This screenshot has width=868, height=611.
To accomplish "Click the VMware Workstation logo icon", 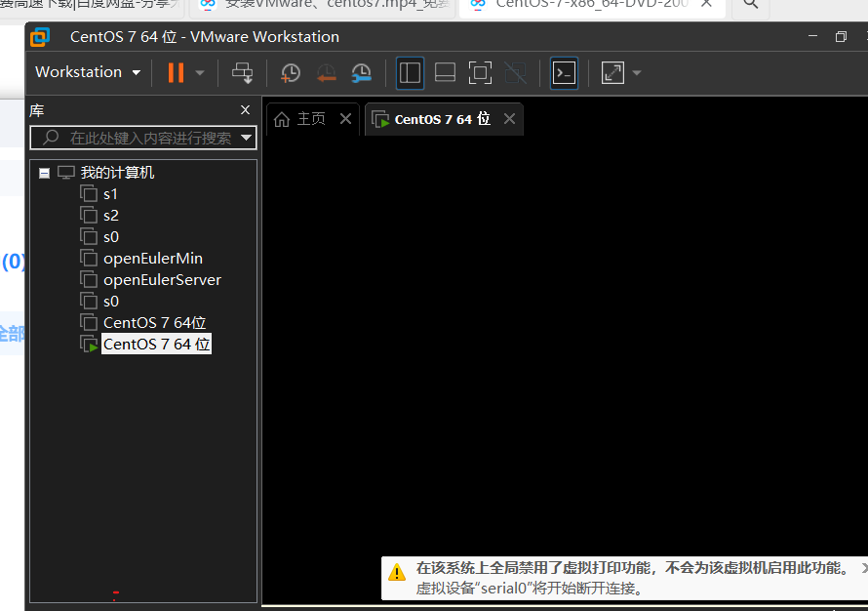I will point(40,37).
